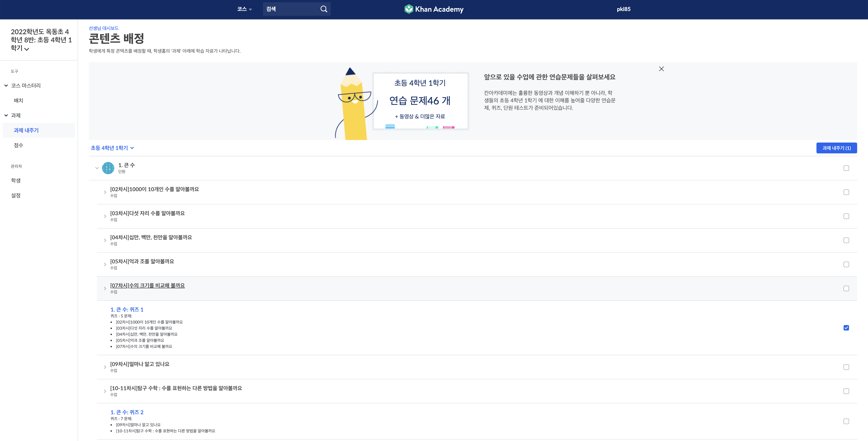Open the 큰 수: 퀴즈 1 link
Viewport: 868px width, 441px height.
(x=127, y=309)
